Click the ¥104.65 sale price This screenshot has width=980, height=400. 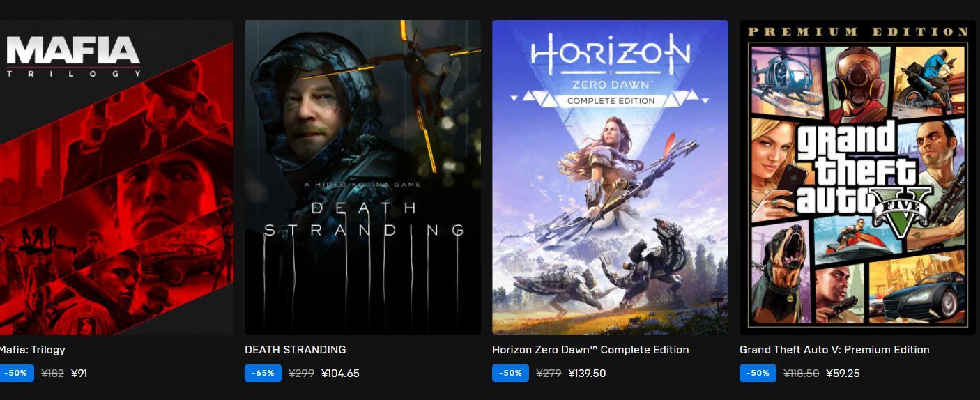pos(340,374)
